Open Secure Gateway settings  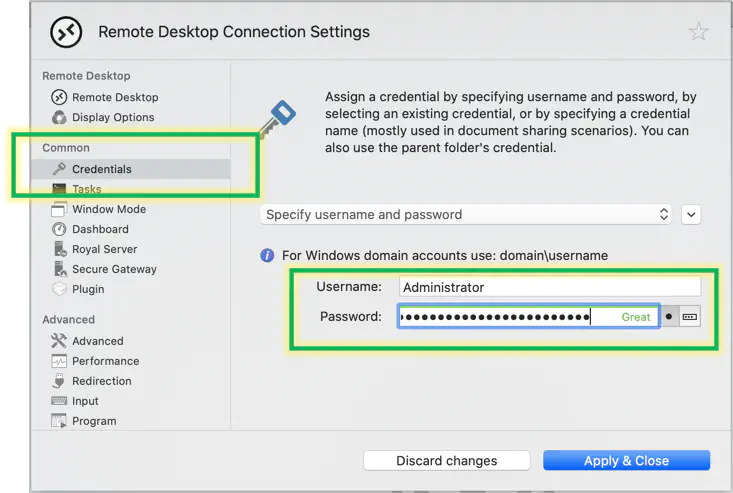[x=114, y=270]
